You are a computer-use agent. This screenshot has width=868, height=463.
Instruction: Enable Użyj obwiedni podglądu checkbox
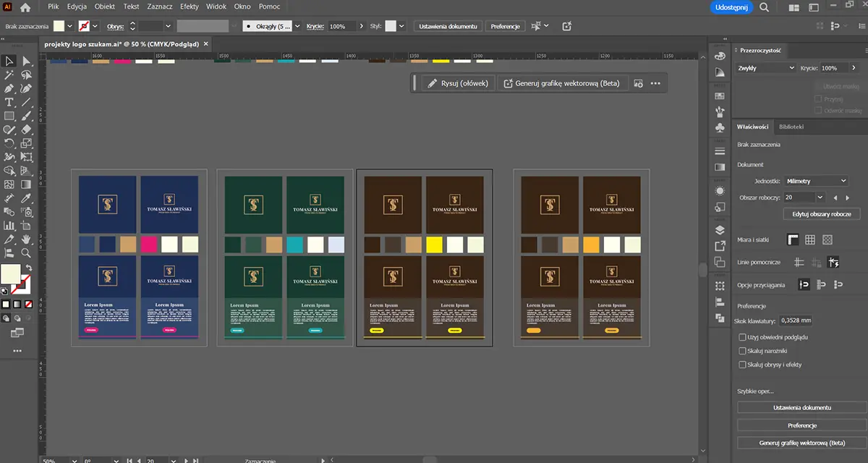pyautogui.click(x=743, y=337)
